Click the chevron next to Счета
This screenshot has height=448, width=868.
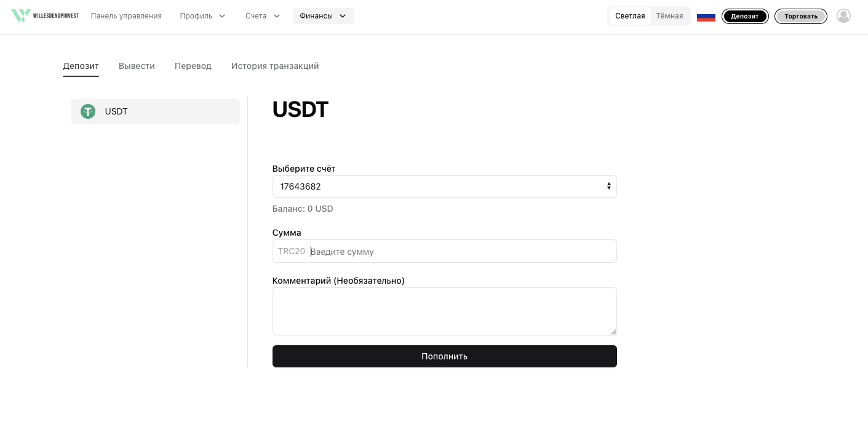[x=276, y=16]
